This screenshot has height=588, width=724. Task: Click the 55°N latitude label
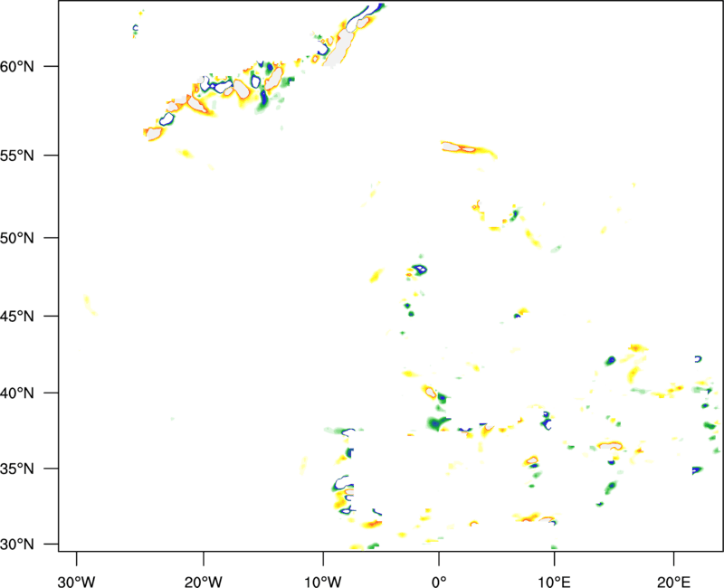pos(17,155)
